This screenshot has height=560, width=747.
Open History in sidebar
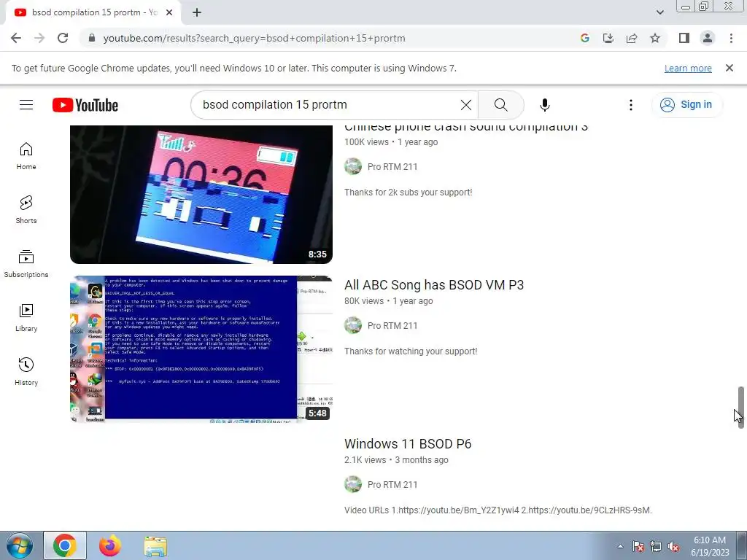(26, 372)
